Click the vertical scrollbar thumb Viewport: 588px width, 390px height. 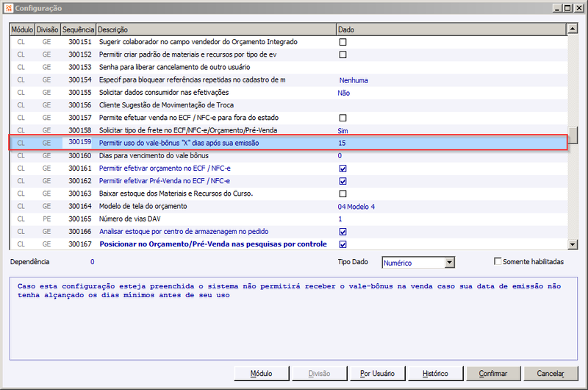[x=573, y=135]
